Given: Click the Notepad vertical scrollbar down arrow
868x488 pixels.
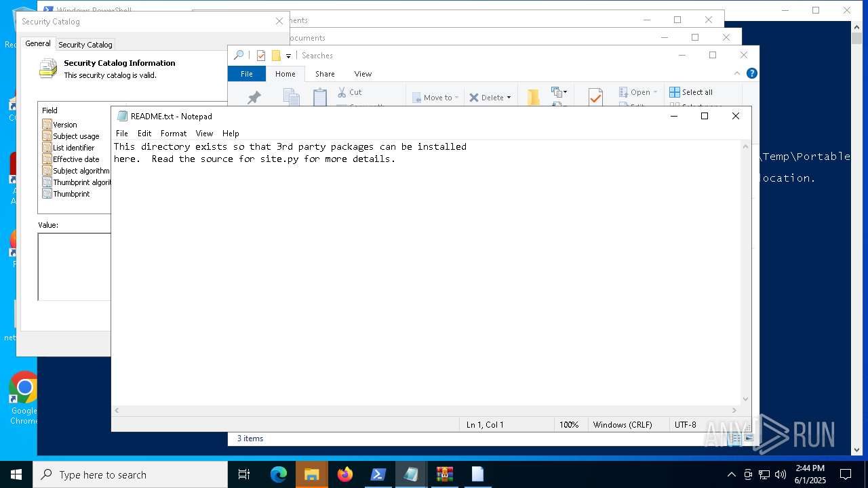Looking at the screenshot, I should 746,399.
